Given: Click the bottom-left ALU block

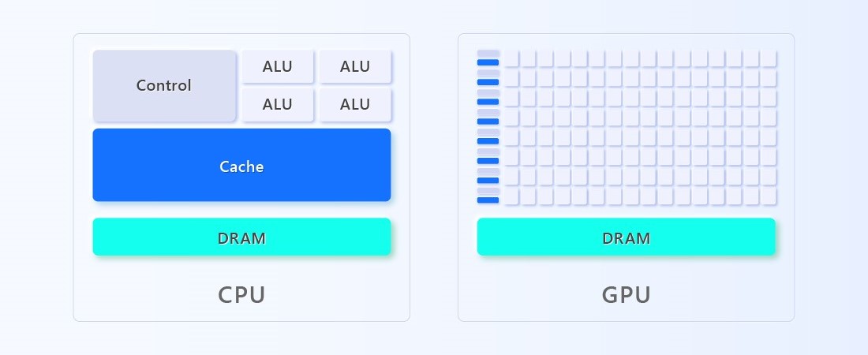Looking at the screenshot, I should [x=277, y=104].
